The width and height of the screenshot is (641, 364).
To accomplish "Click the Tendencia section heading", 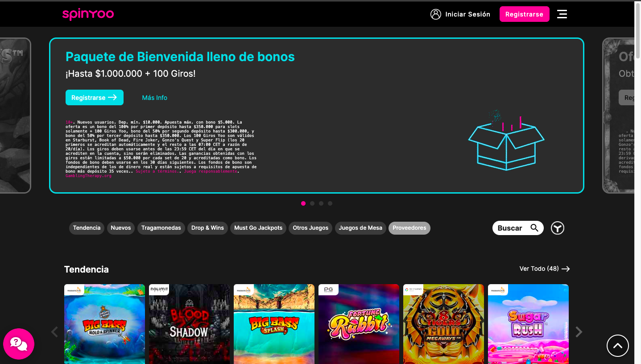I will (87, 269).
